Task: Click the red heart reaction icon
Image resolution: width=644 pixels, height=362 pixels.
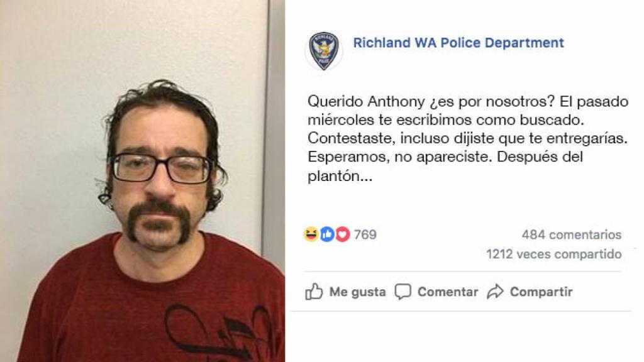Action: (343, 234)
